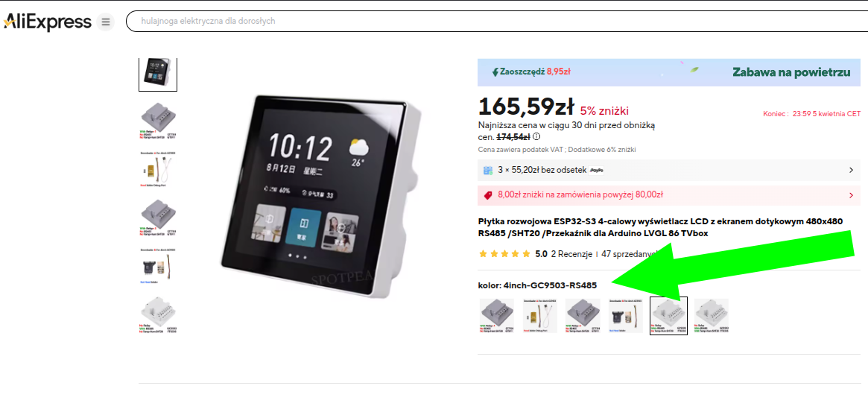Screen dimensions: 868x412
Task: Show the first display thumbnail in gallery
Action: click(x=158, y=74)
